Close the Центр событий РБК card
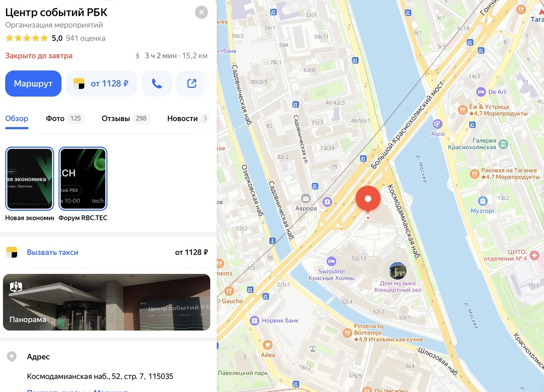Screen dimensions: 544x392 pos(201,12)
